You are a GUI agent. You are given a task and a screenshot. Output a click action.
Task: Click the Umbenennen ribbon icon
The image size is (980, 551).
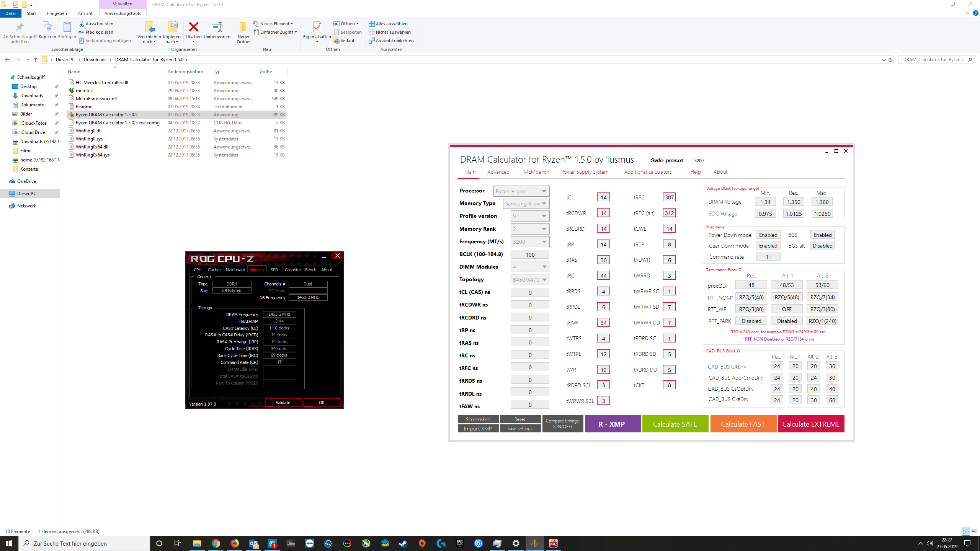coord(217,28)
